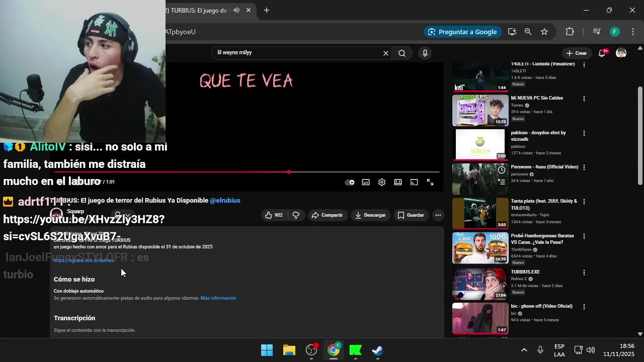Toggle subtitles in the video player
644x362 pixels.
coord(366,183)
